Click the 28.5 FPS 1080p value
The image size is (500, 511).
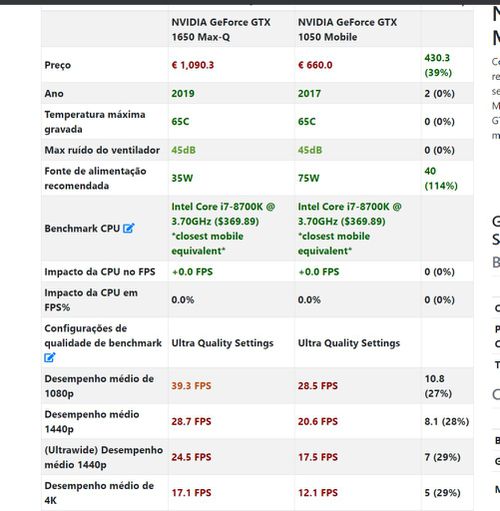[x=318, y=386]
